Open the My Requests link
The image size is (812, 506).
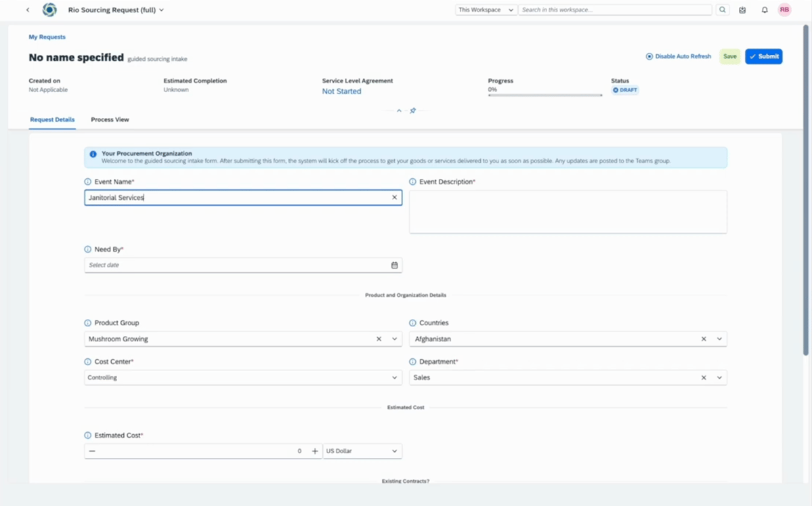tap(47, 37)
